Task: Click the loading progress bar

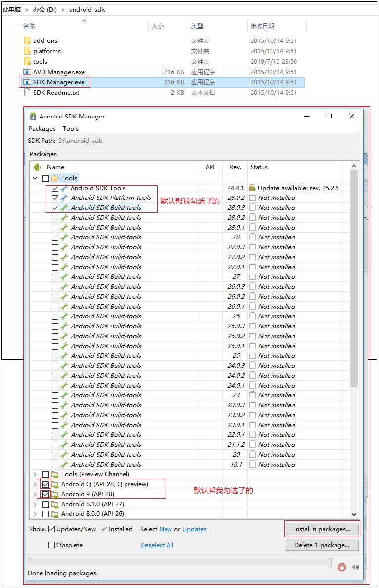Action: [179, 562]
